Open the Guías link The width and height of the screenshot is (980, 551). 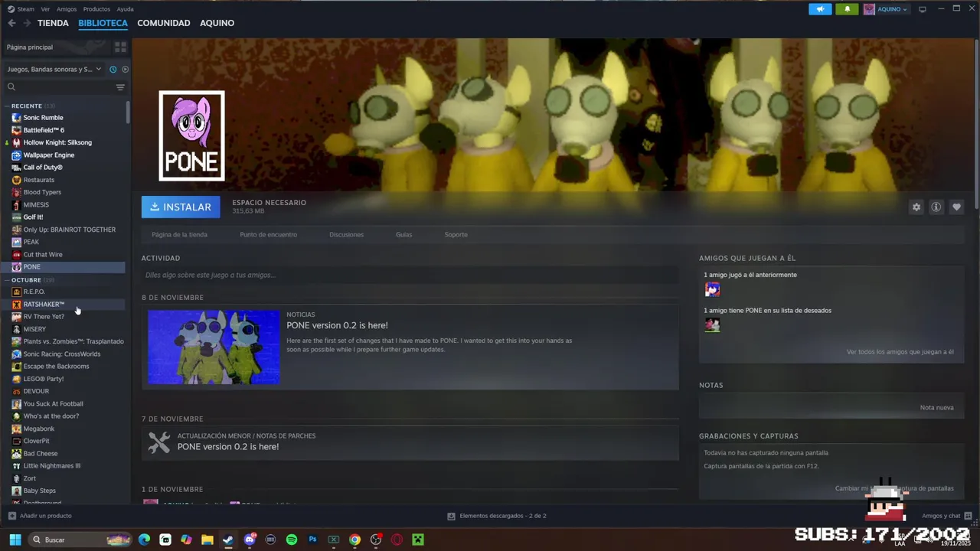[x=403, y=234]
